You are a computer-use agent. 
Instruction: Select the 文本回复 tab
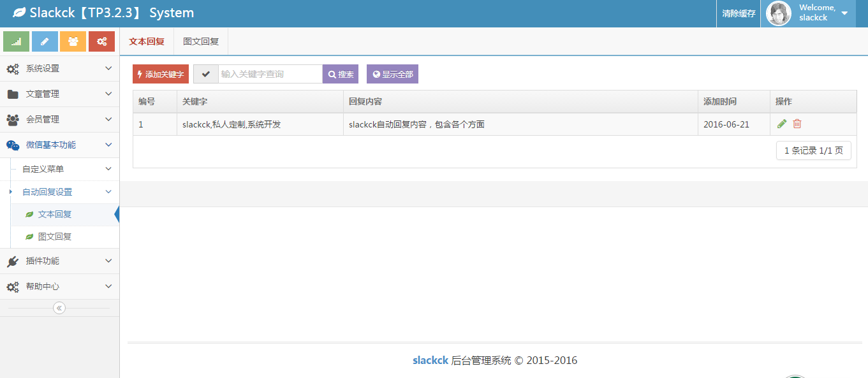(147, 41)
